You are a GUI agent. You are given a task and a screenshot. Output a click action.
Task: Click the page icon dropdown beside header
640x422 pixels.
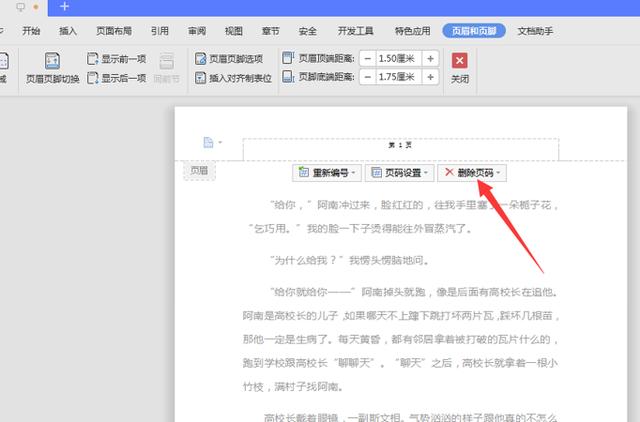(212, 142)
